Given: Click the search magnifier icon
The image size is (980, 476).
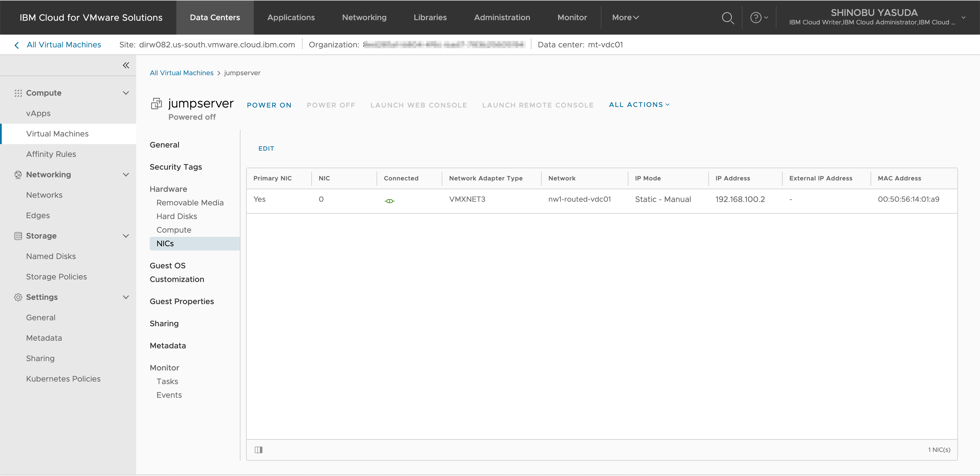Looking at the screenshot, I should [x=727, y=18].
